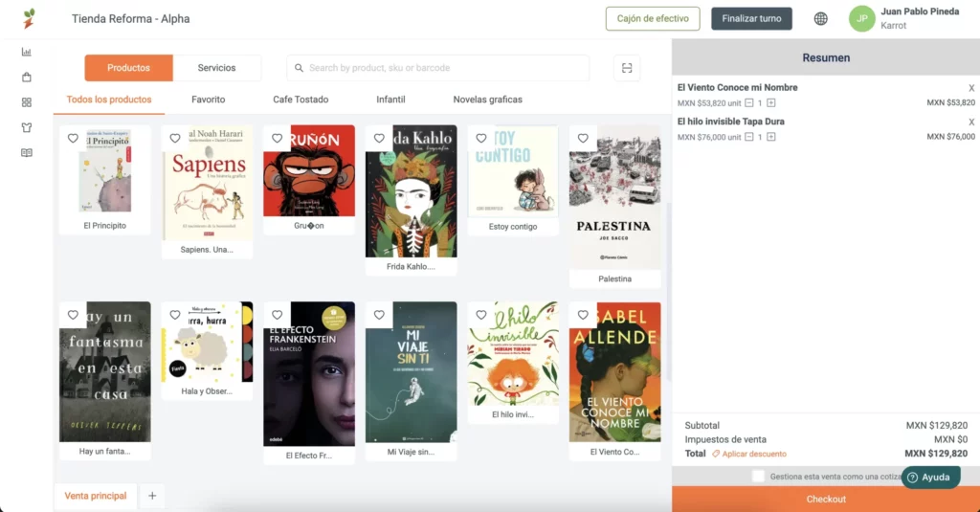The height and width of the screenshot is (512, 980).
Task: Click Juan Pablo Pineda user name
Action: [x=920, y=11]
